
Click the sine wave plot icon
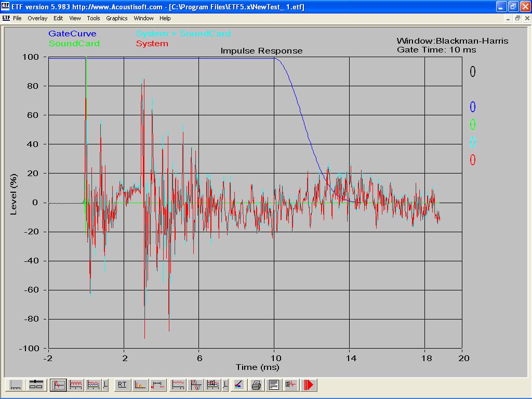[x=196, y=385]
